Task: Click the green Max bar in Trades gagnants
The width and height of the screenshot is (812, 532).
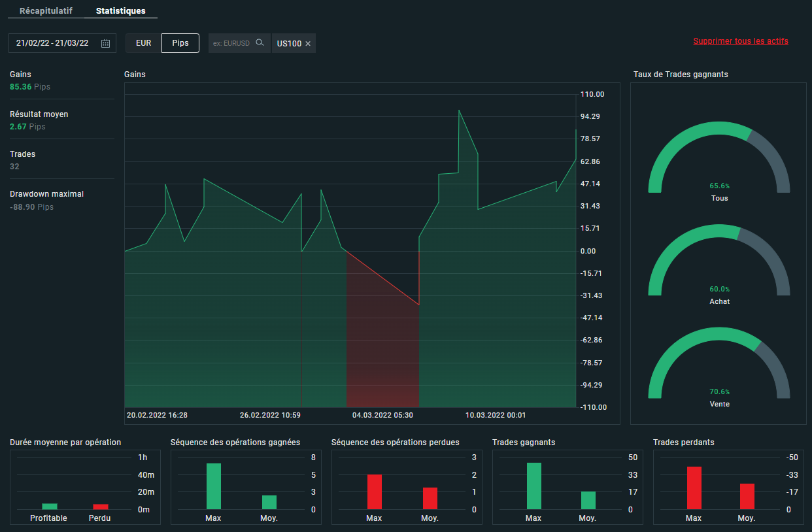Action: coord(533,486)
